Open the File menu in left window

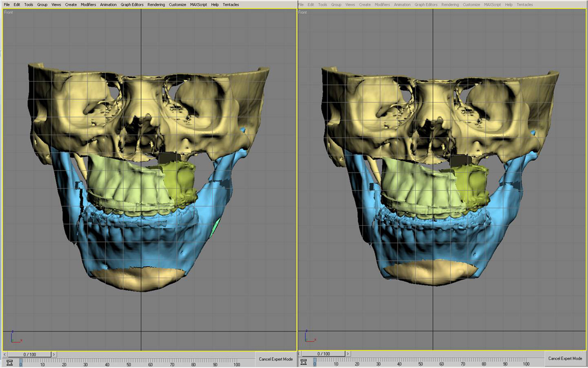(x=7, y=4)
